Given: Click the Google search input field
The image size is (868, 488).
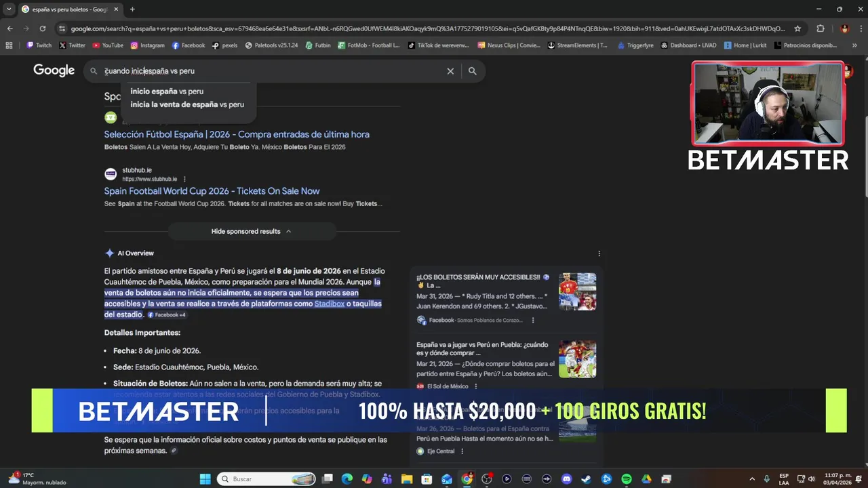Looking at the screenshot, I should pyautogui.click(x=271, y=71).
